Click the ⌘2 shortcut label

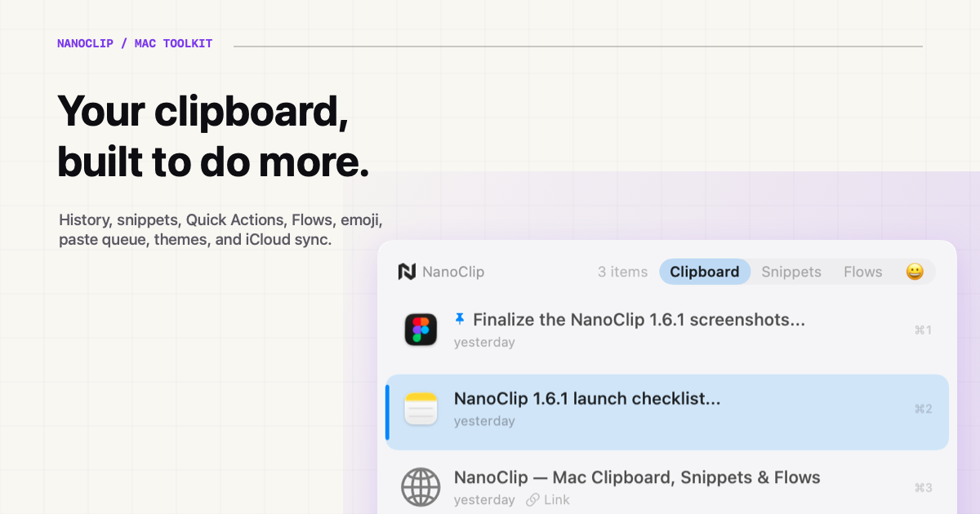923,409
